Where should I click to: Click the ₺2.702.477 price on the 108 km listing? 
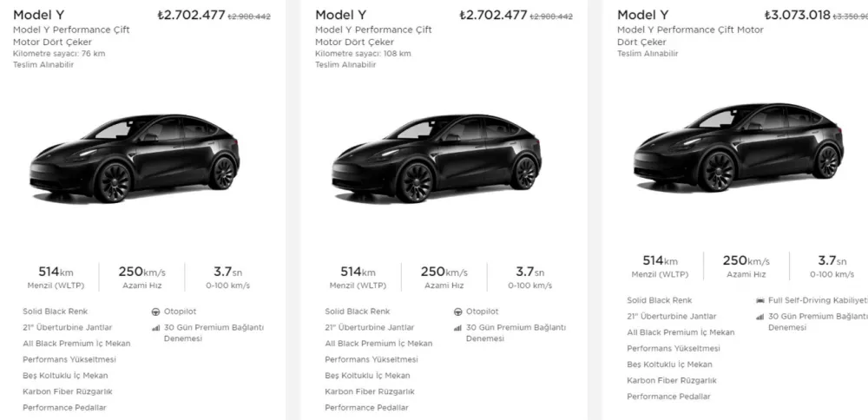(493, 16)
